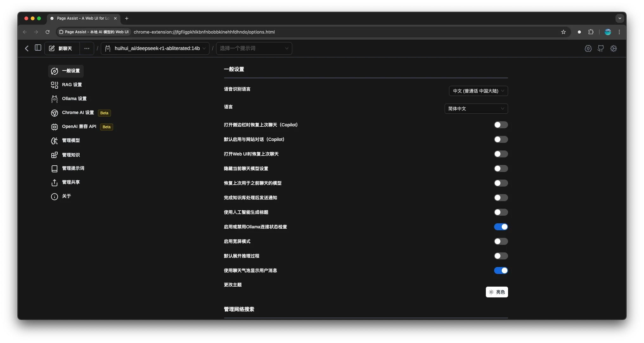Toggle 默认启用与网站对话 (Copilot)

pyautogui.click(x=501, y=139)
